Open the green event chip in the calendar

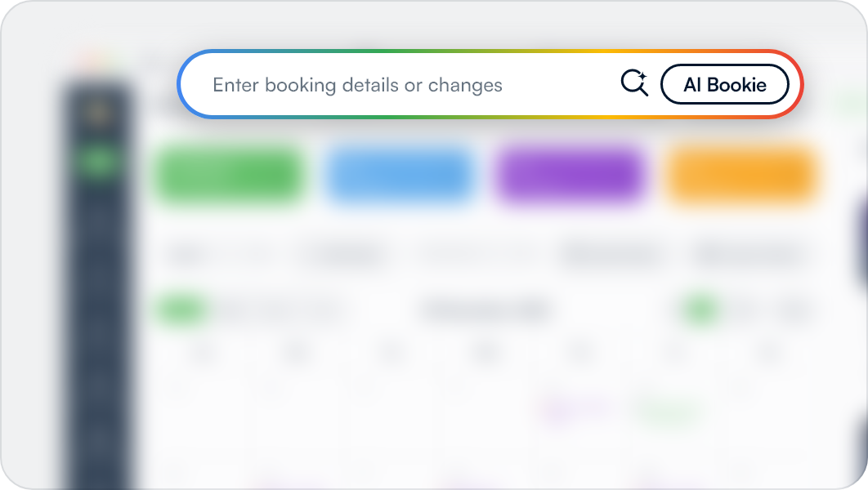670,410
